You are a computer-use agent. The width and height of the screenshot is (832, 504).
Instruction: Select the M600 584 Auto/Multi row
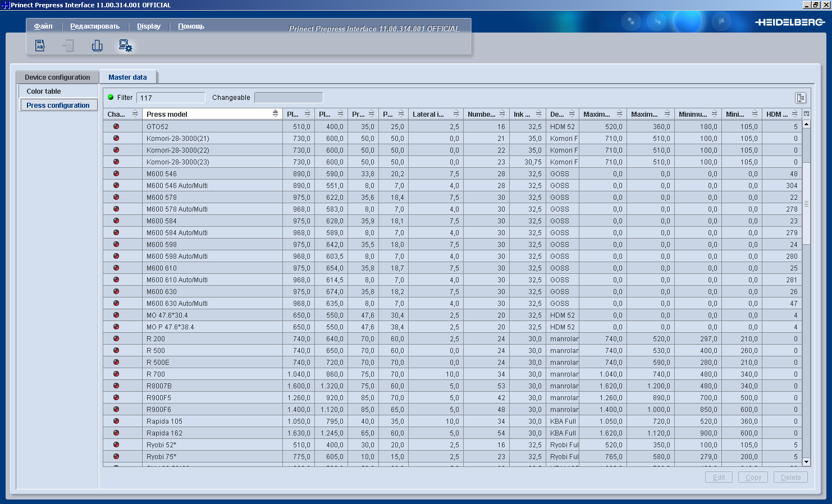[x=452, y=233]
